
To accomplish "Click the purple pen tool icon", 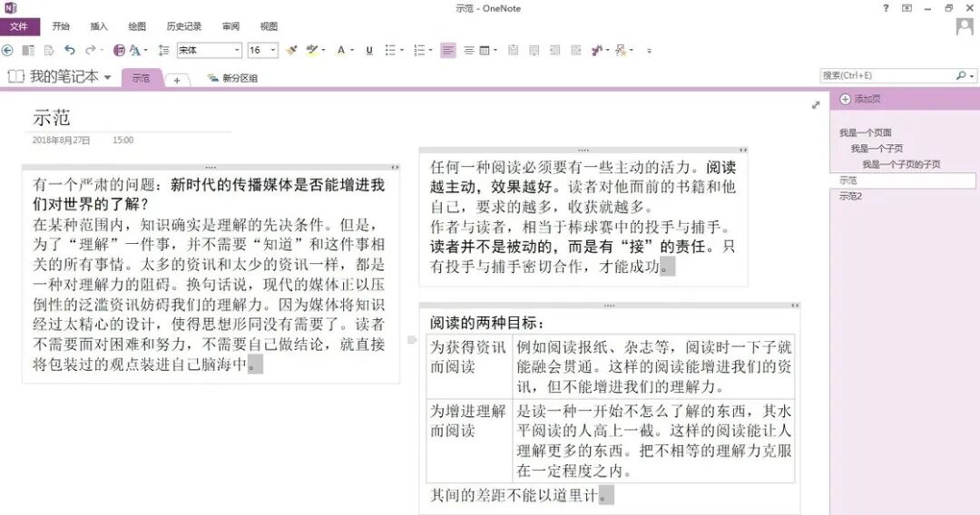I will [597, 50].
